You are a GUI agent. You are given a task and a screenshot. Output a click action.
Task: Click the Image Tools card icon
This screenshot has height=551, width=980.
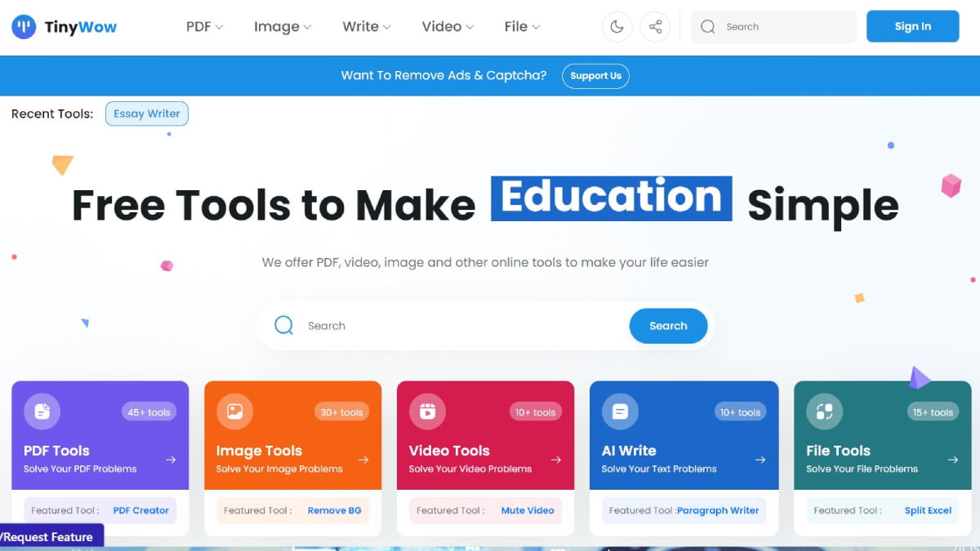click(x=234, y=412)
